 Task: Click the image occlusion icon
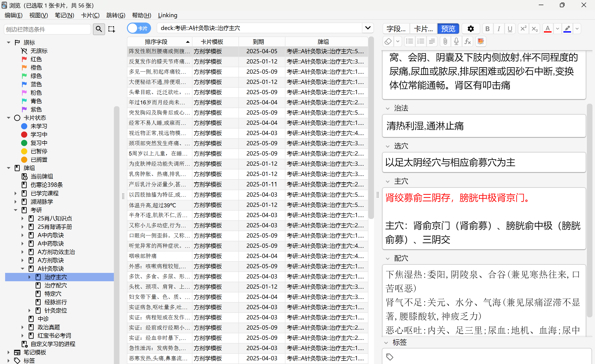481,41
